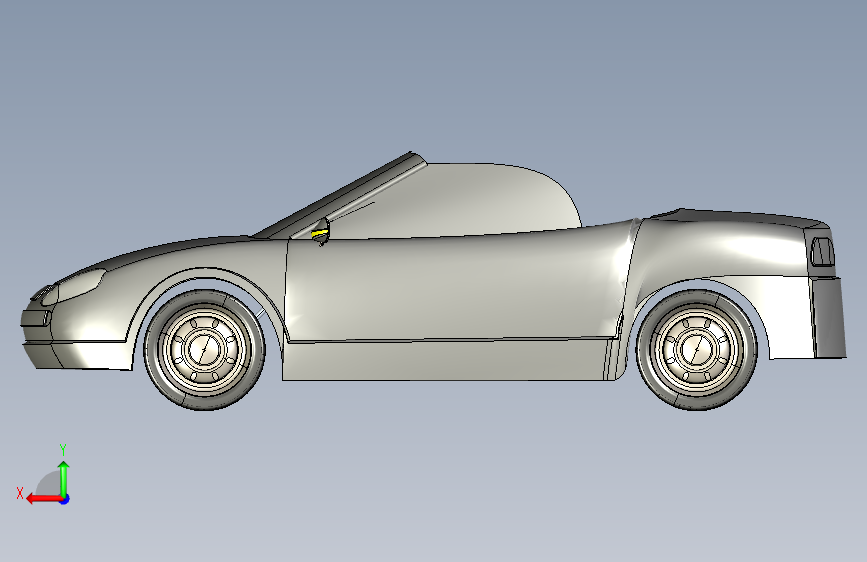Select the rear tail light
Viewport: 867px width, 562px height.
(822, 252)
